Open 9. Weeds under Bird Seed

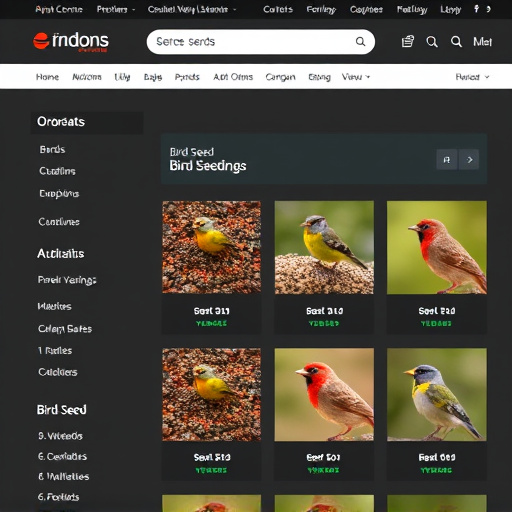pos(60,436)
